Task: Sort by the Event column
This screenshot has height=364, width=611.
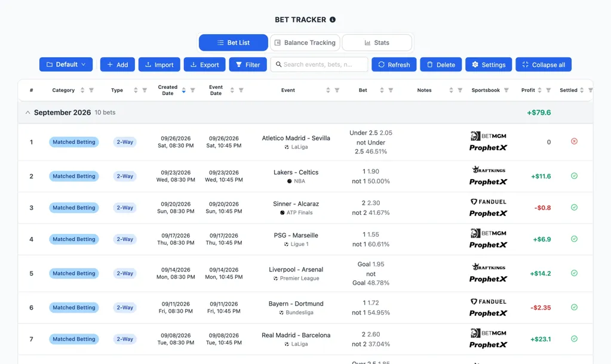Action: [x=328, y=90]
